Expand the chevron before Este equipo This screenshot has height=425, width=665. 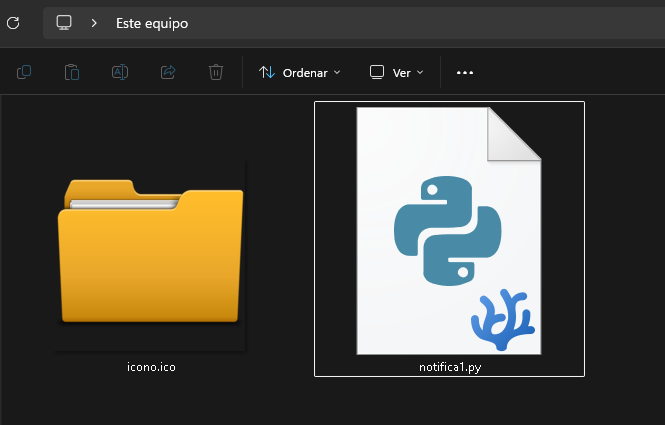94,23
